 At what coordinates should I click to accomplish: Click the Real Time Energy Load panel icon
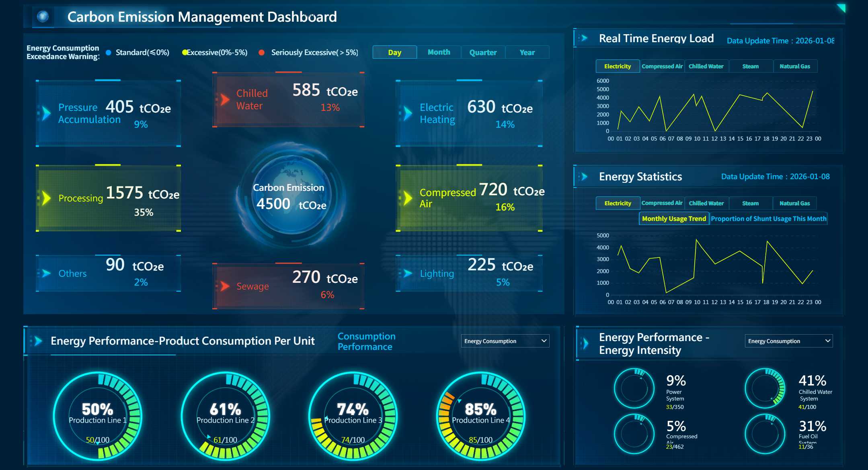[x=583, y=38]
